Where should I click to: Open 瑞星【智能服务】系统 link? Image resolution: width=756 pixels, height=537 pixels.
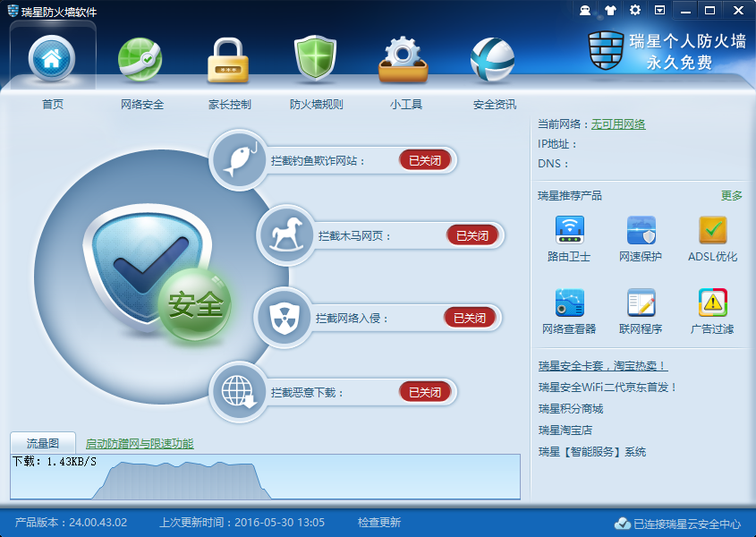pos(592,452)
